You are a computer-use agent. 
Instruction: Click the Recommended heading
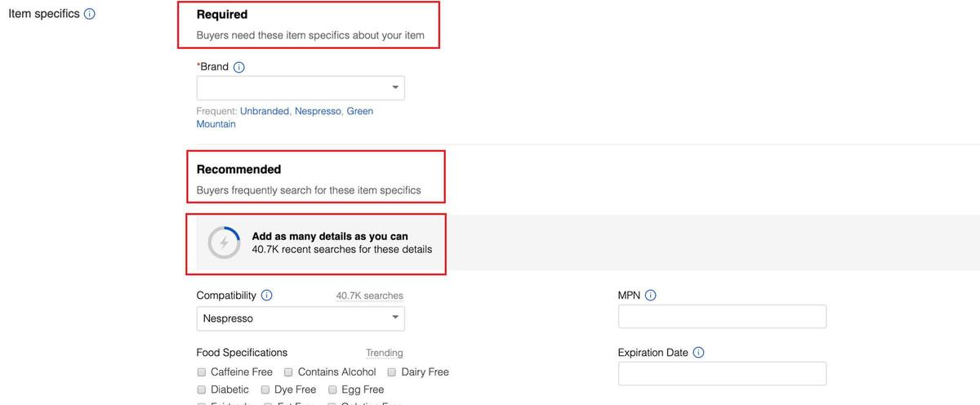click(238, 170)
